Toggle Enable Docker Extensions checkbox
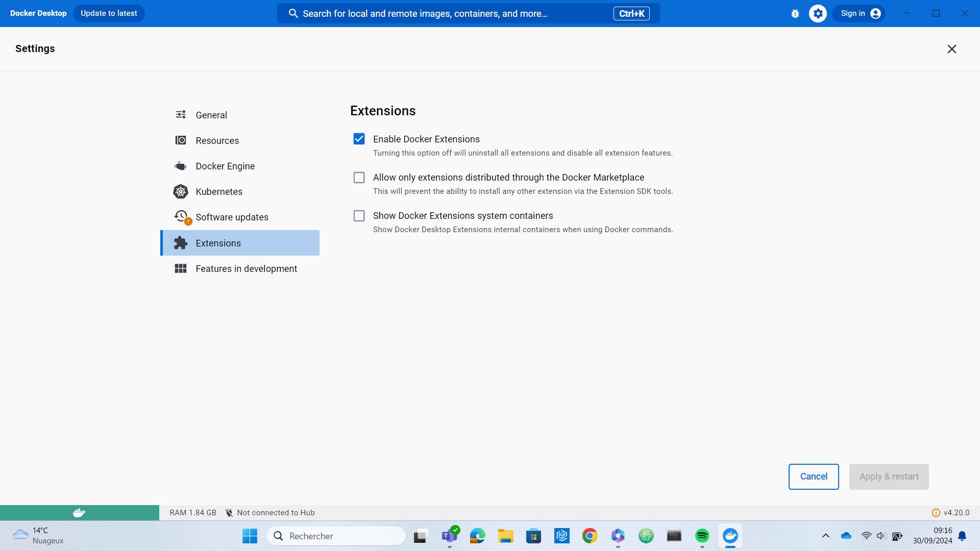Viewport: 980px width, 551px height. pos(359,139)
